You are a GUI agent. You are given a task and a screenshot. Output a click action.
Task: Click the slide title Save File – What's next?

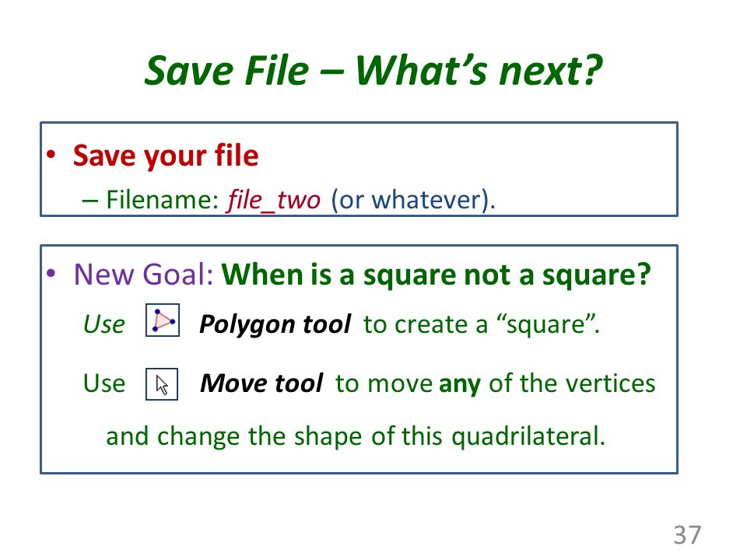[373, 71]
